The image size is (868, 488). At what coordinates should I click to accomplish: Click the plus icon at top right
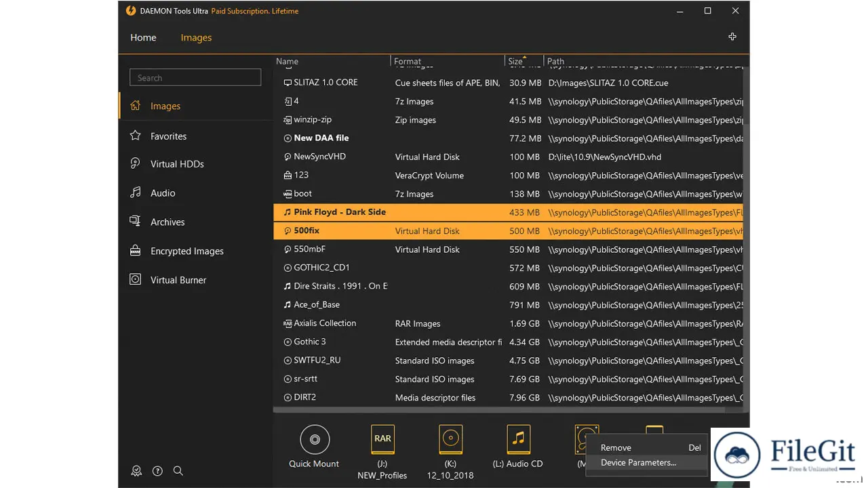click(x=732, y=37)
